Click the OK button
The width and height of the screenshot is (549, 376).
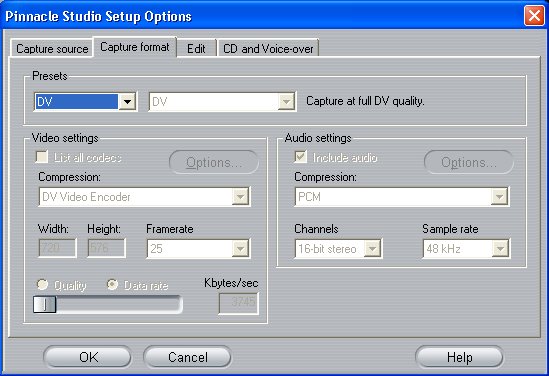click(x=88, y=357)
